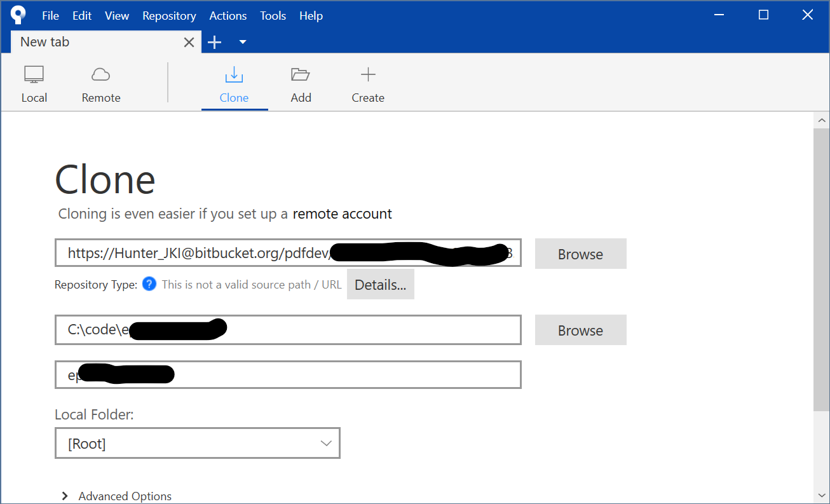The height and width of the screenshot is (504, 830).
Task: Click the 'Local Folder:' label
Action: pos(94,414)
